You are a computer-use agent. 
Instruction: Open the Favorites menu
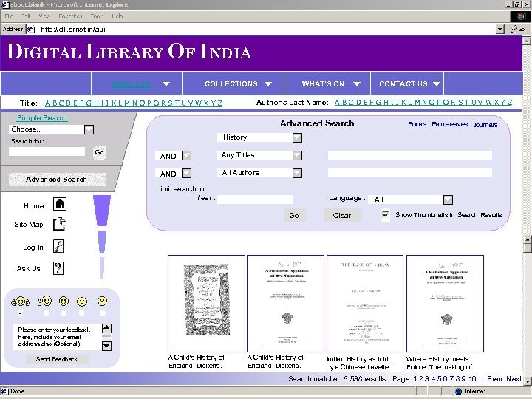click(x=70, y=16)
